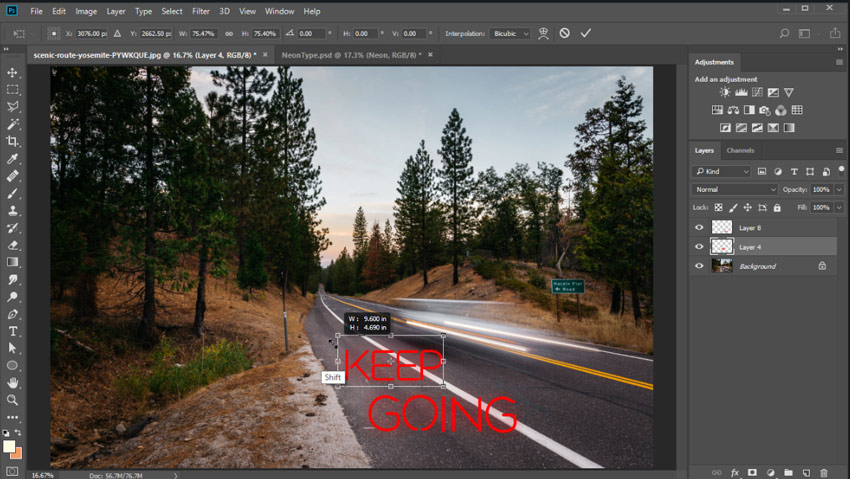
Task: Add Color Balance adjustment
Action: pyautogui.click(x=733, y=110)
